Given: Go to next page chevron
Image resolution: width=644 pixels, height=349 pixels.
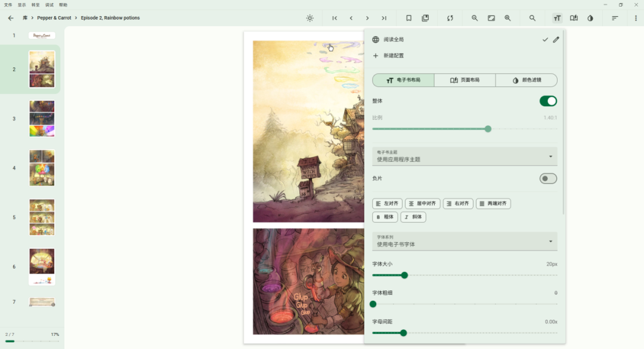Looking at the screenshot, I should tap(367, 18).
